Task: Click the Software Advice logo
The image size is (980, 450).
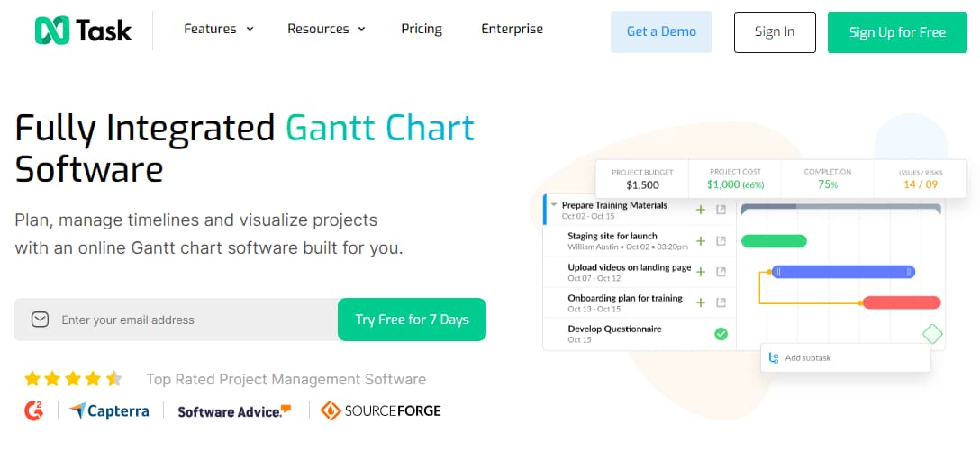Action: [234, 411]
